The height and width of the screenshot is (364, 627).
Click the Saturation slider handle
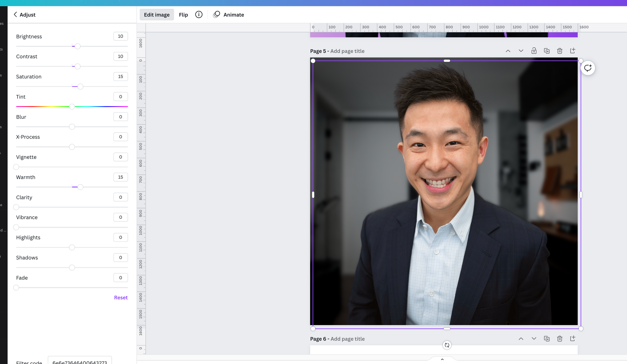click(80, 87)
